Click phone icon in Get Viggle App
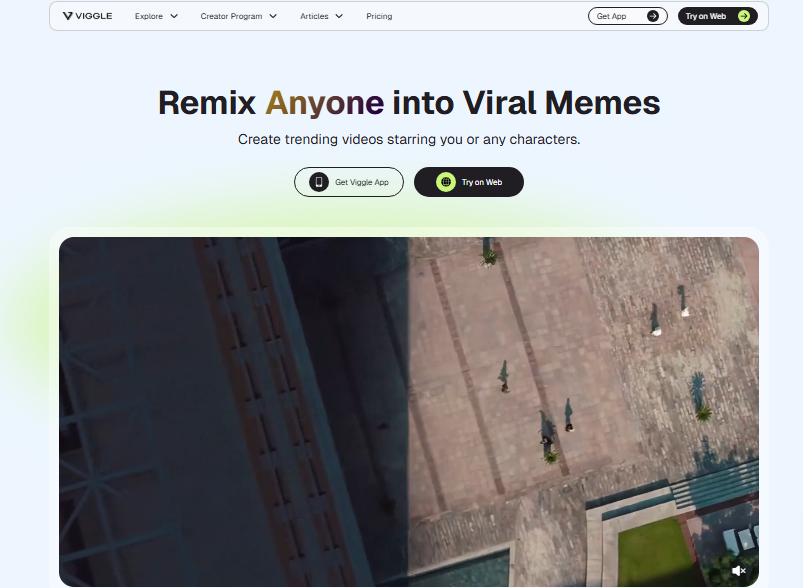The width and height of the screenshot is (803, 588). click(319, 182)
